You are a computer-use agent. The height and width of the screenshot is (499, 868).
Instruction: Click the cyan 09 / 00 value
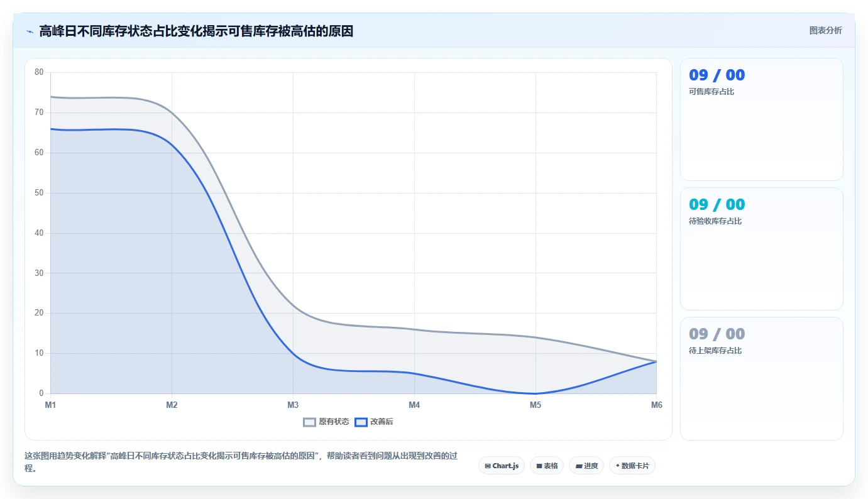point(717,205)
